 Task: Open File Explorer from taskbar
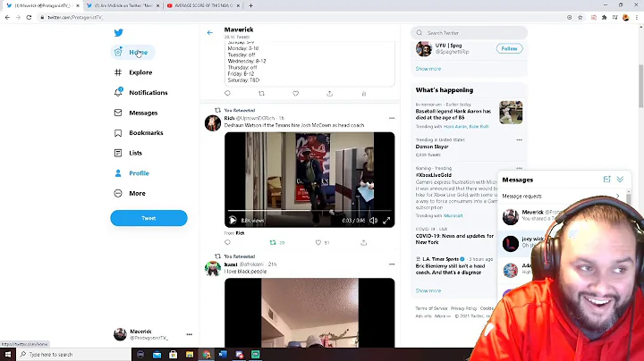(x=190, y=354)
